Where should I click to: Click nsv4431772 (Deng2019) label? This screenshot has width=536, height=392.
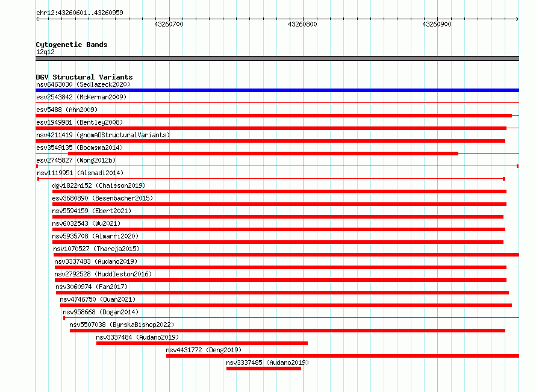[x=204, y=350]
